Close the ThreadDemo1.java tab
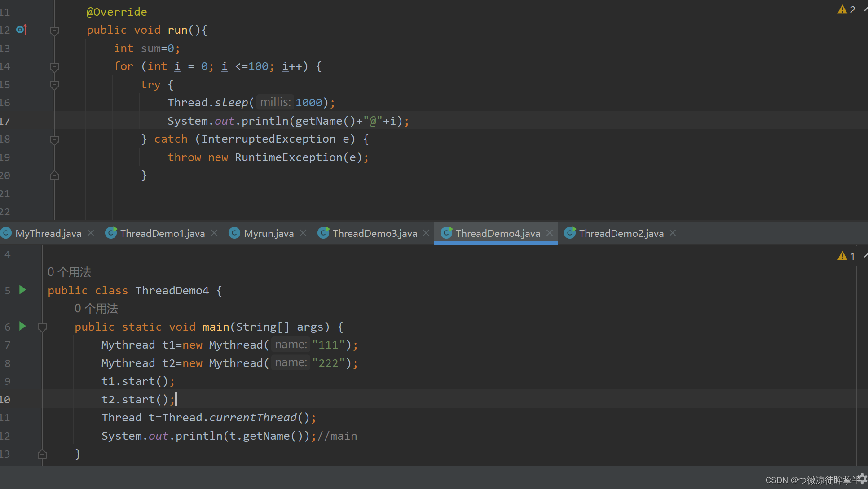The image size is (868, 489). [214, 233]
